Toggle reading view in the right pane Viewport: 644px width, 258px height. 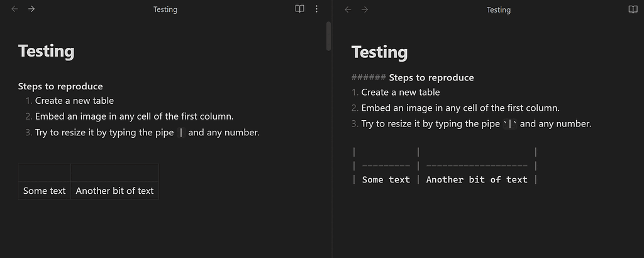click(x=633, y=9)
